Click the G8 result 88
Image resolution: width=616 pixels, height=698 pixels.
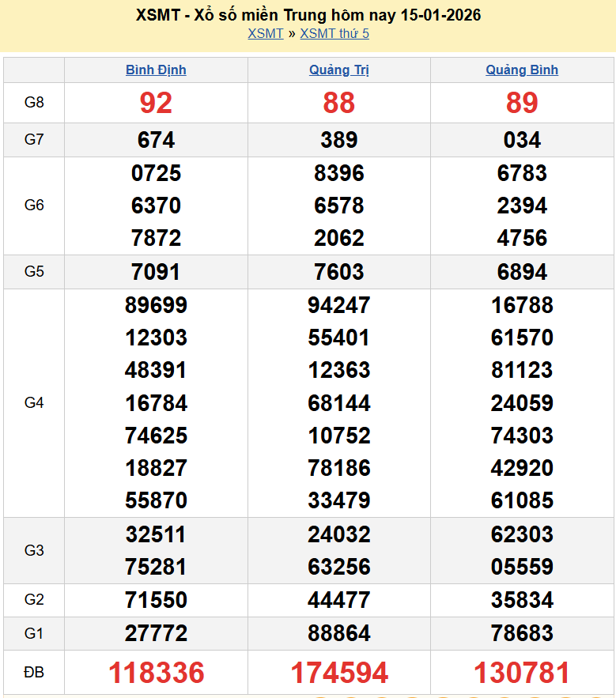(339, 103)
